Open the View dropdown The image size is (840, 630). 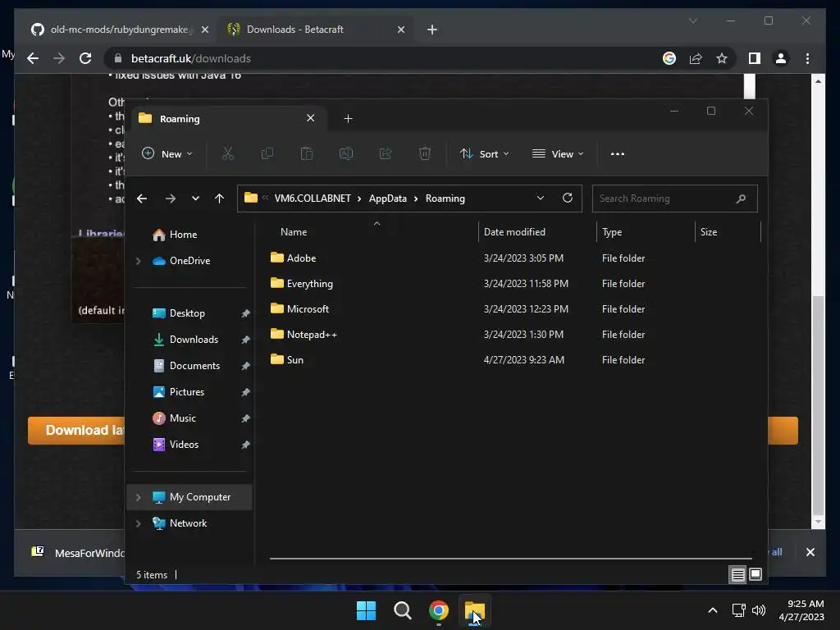tap(558, 153)
